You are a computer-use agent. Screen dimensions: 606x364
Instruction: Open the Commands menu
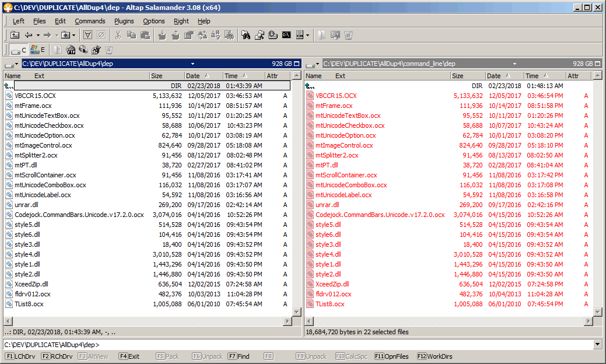pos(90,21)
